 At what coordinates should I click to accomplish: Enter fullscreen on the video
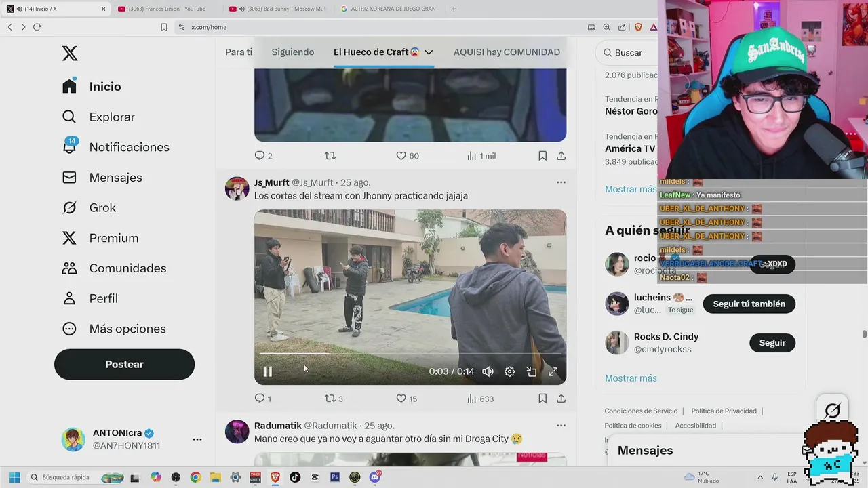[x=553, y=371]
